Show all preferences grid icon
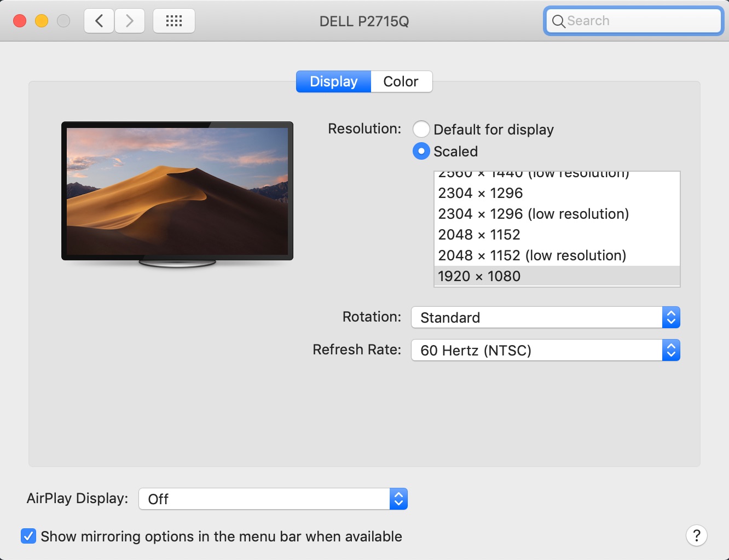The height and width of the screenshot is (560, 729). coord(174,21)
